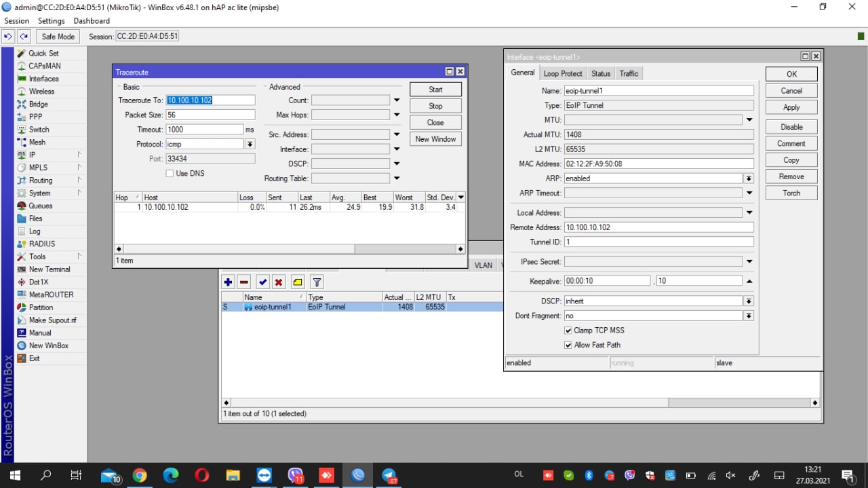Open Dashboard menu
The width and height of the screenshot is (868, 488).
pos(92,21)
